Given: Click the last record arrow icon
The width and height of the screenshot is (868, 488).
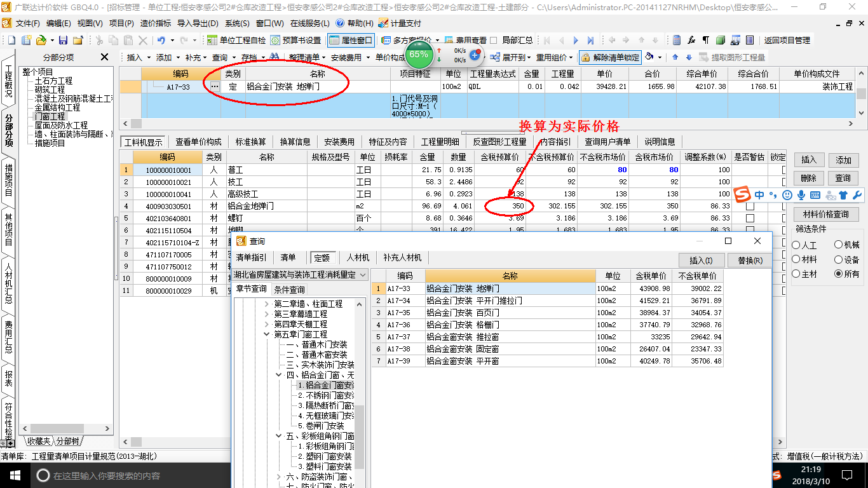Looking at the screenshot, I should pos(591,40).
